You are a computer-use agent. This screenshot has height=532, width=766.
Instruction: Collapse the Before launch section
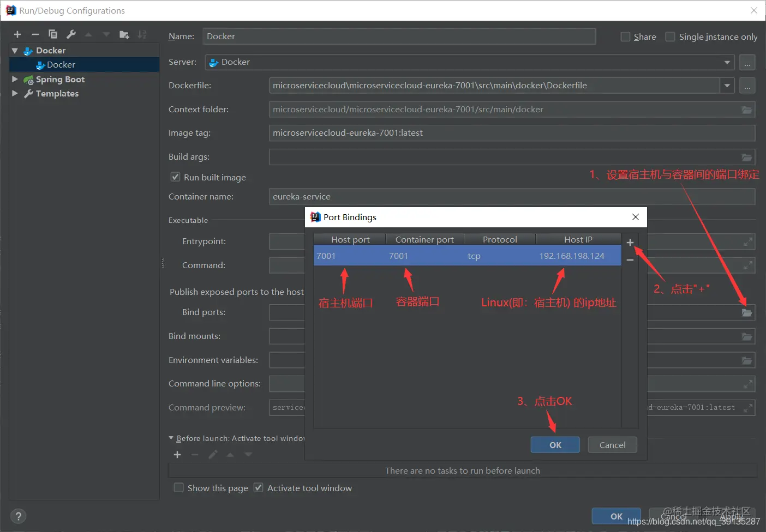[x=171, y=438]
